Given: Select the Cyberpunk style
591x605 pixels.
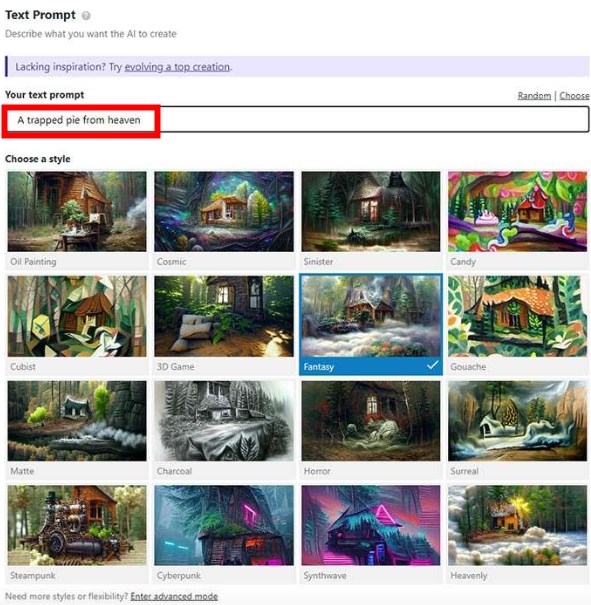Looking at the screenshot, I should coord(224,526).
